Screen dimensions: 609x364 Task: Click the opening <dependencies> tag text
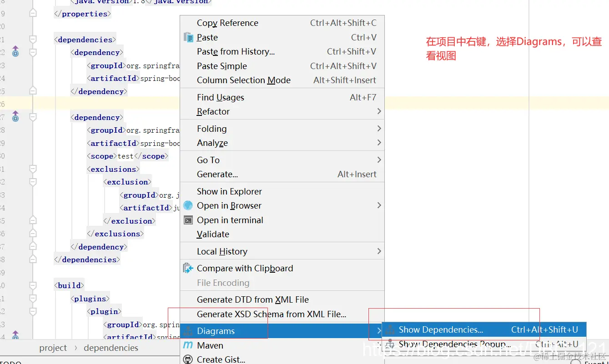click(x=85, y=40)
